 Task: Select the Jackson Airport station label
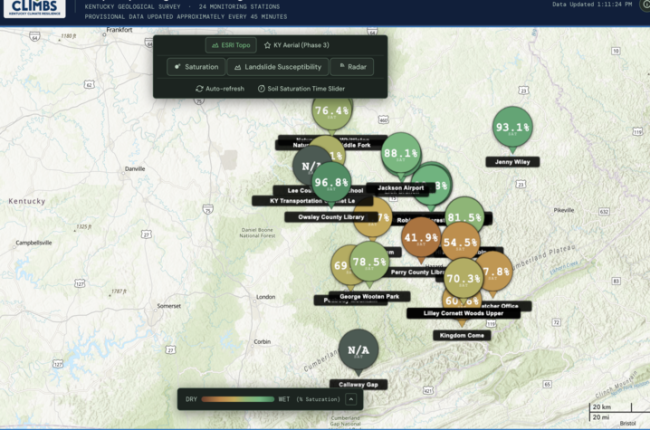400,188
